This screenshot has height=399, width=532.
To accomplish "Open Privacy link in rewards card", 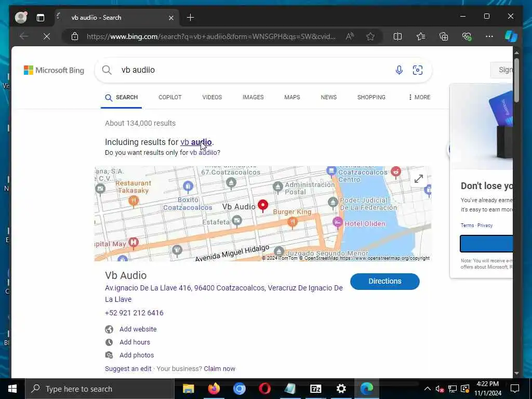I will coord(485,225).
